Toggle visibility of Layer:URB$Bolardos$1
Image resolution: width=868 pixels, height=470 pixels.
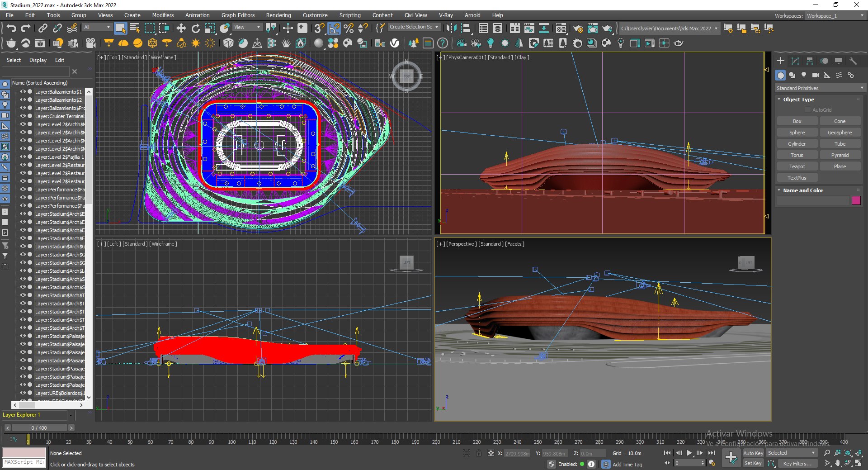(x=23, y=393)
